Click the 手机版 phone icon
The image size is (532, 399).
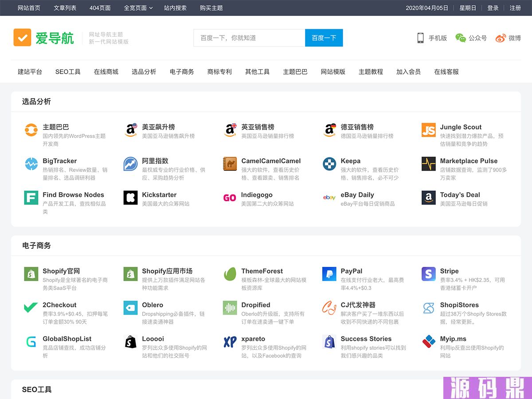coord(420,38)
